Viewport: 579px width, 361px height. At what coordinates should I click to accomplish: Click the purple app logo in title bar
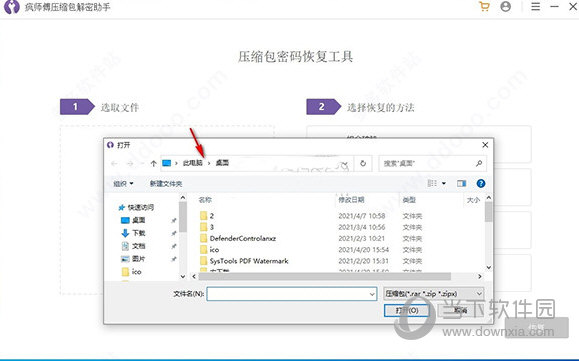coord(11,7)
